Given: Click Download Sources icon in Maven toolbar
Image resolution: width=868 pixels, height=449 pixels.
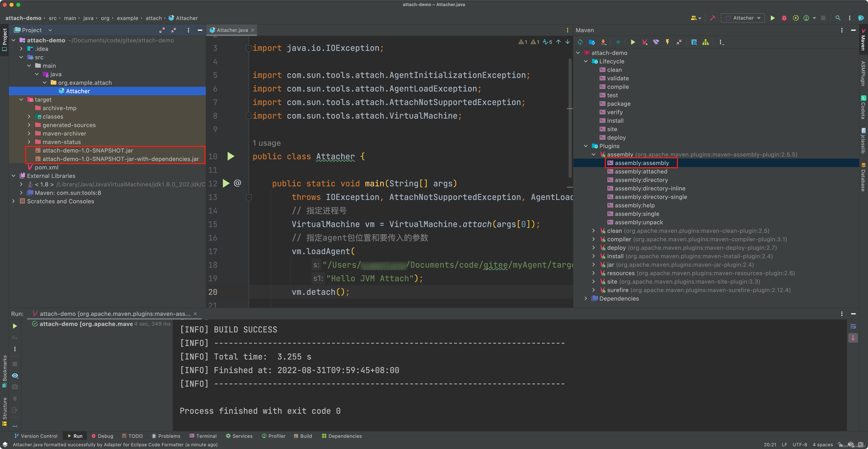Looking at the screenshot, I should [x=603, y=42].
